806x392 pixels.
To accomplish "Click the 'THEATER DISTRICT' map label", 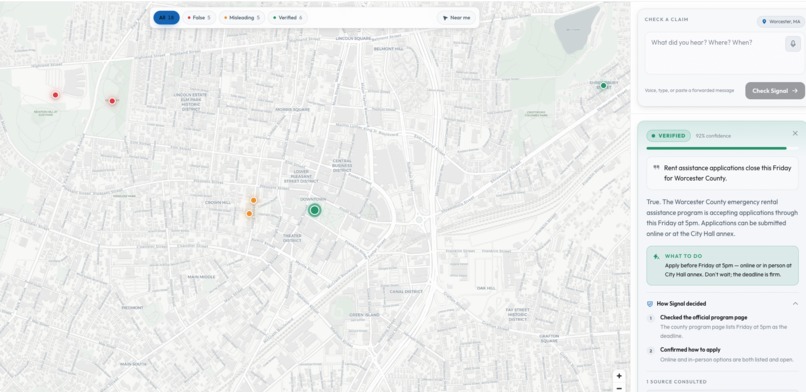I will coord(292,238).
